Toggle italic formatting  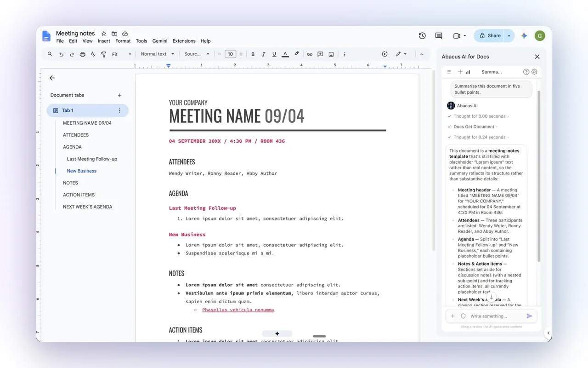[264, 54]
